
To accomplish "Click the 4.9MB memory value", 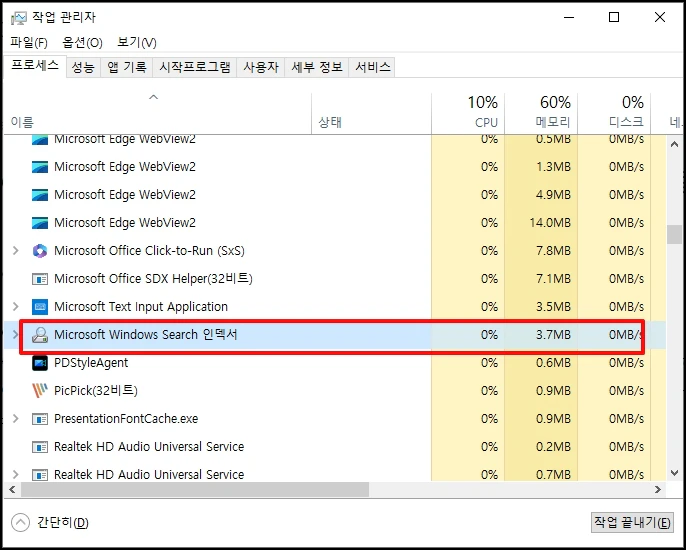I will 553,195.
